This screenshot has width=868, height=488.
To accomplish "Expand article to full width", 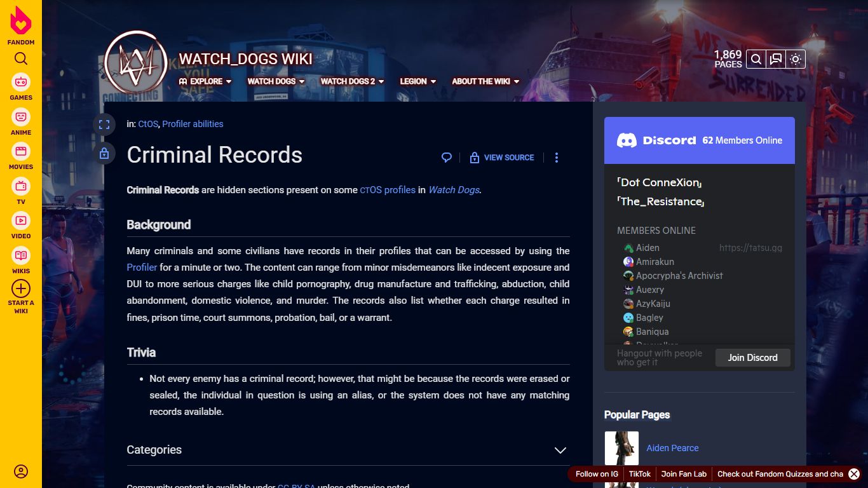I will coord(104,125).
